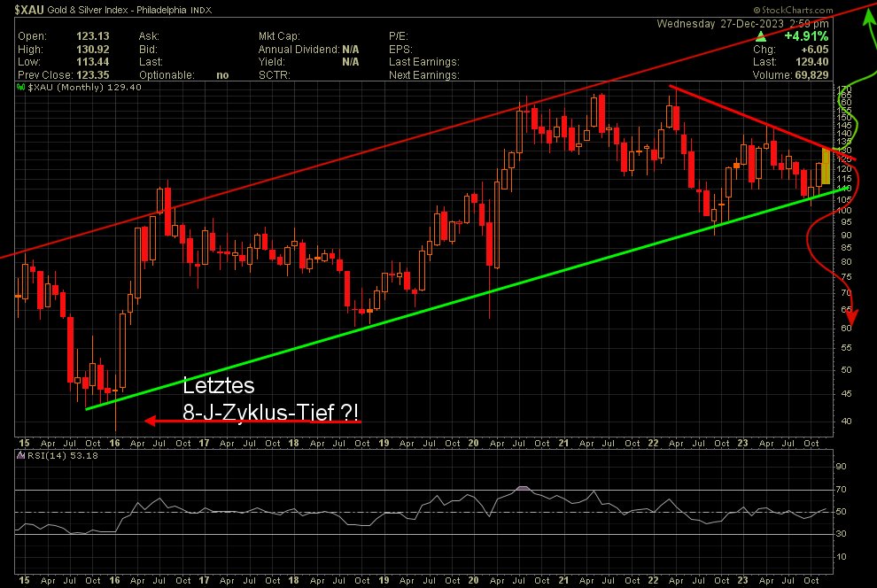Click the small icon before $XAU (Monthly) legend
Viewport: 877px width, 588px height.
(20, 87)
